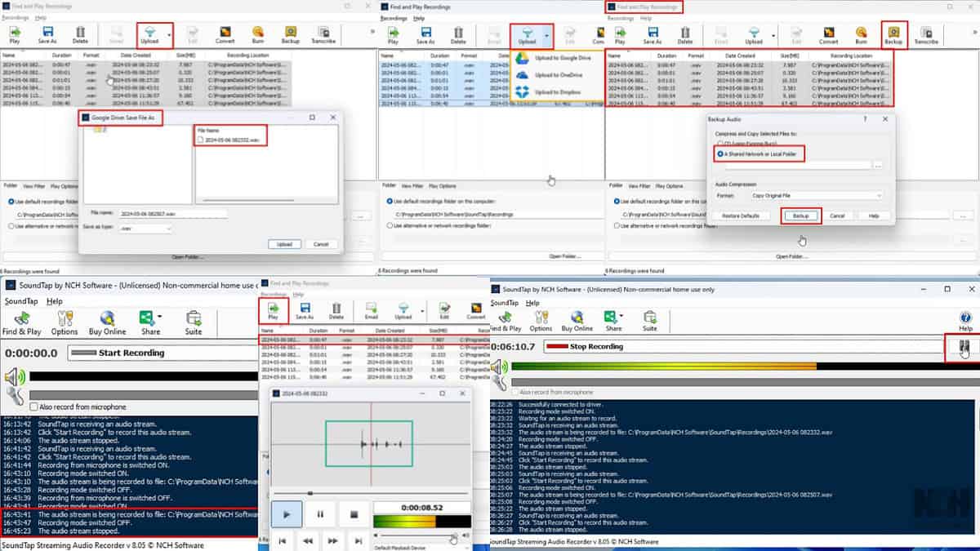Stop playback in the audio player window
The image size is (980, 551).
[x=354, y=514]
